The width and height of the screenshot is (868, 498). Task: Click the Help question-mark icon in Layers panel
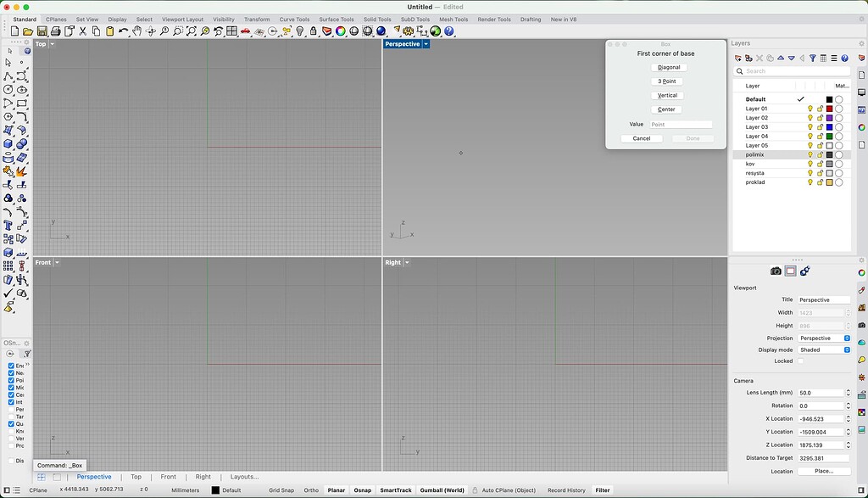click(x=844, y=57)
